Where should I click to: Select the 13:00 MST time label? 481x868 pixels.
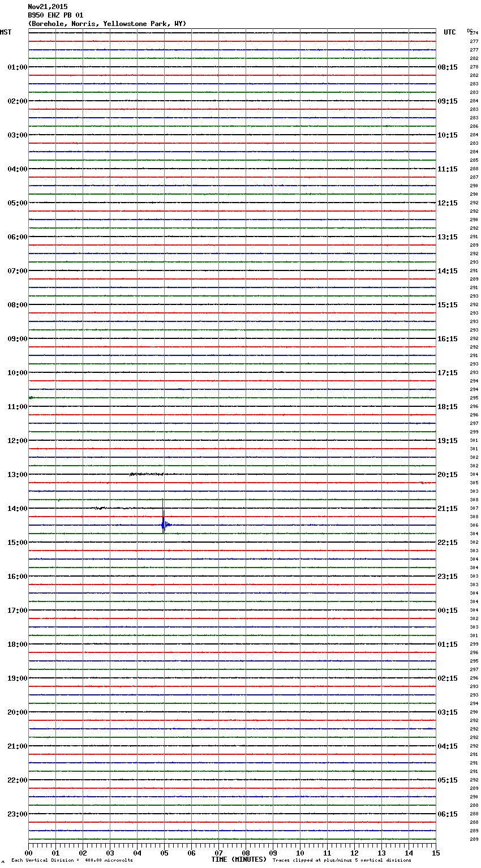point(18,475)
